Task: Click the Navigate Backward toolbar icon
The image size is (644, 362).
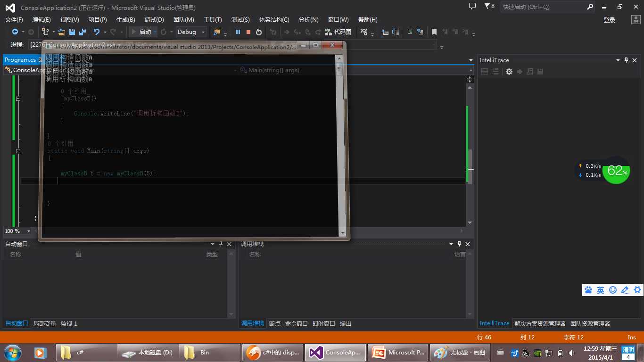Action: (x=15, y=32)
